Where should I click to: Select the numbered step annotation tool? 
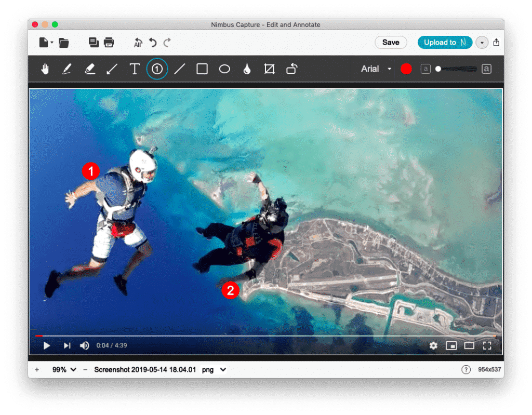pos(156,69)
